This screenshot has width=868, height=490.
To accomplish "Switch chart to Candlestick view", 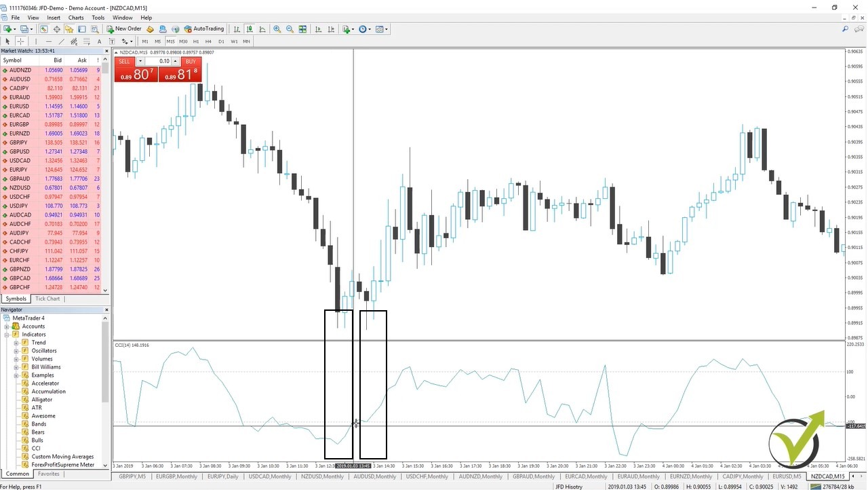I will click(250, 29).
